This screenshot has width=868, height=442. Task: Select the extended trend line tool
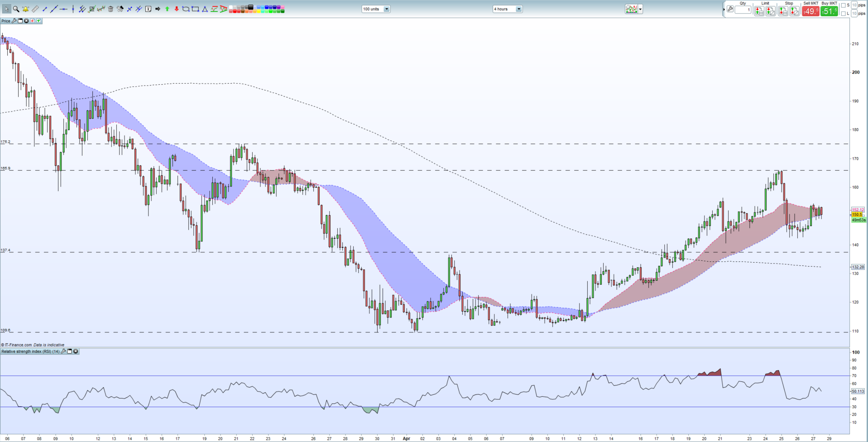coord(54,9)
